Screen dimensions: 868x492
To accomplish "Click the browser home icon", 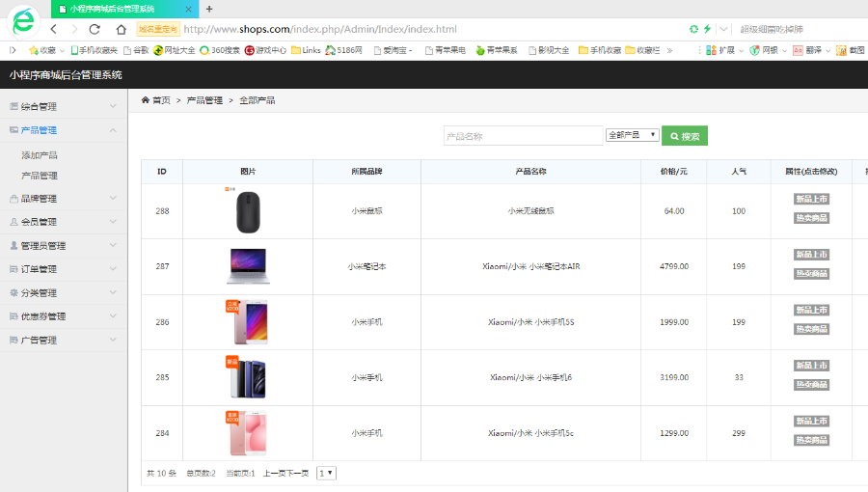I will click(x=121, y=29).
